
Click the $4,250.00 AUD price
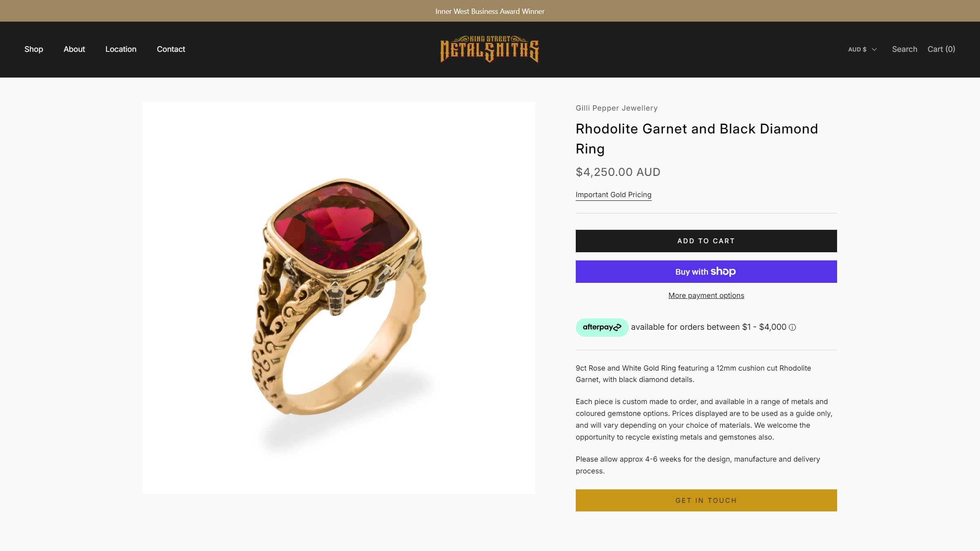[618, 172]
